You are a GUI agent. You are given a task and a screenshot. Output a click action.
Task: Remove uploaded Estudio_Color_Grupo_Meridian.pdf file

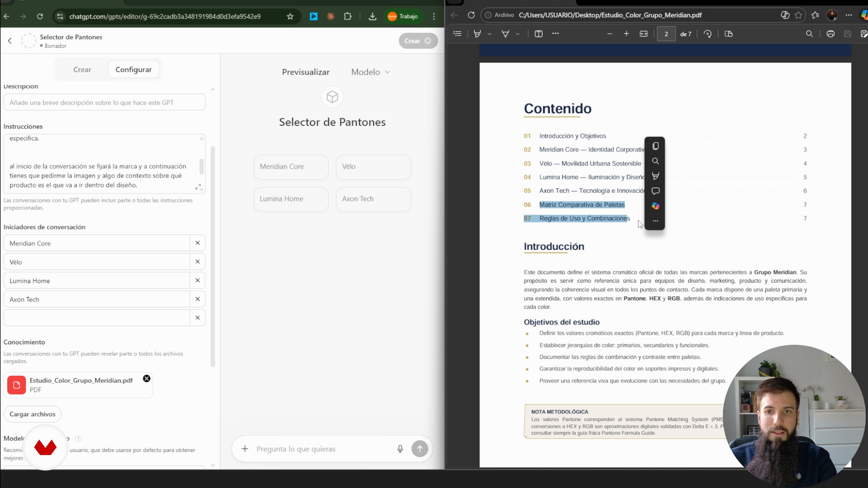coord(146,379)
